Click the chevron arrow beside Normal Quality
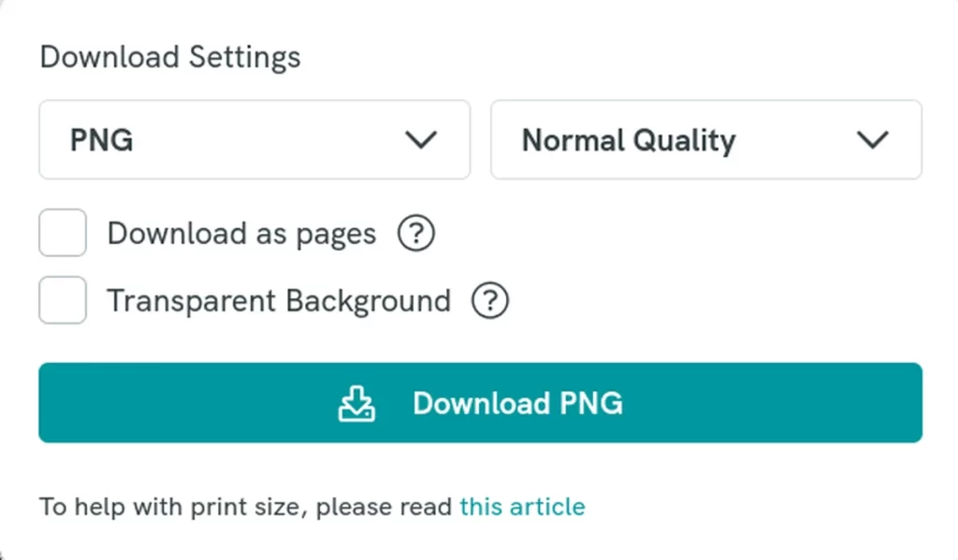The image size is (958, 560). 874,140
